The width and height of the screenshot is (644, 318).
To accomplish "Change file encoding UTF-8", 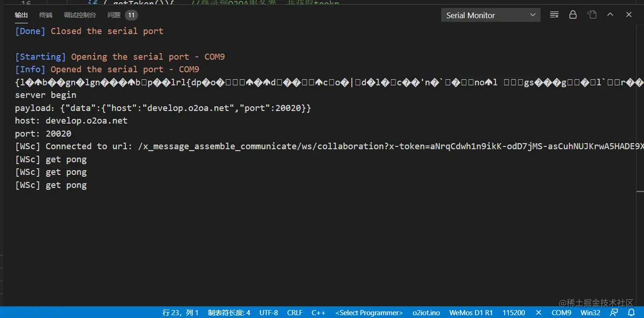I will click(269, 313).
